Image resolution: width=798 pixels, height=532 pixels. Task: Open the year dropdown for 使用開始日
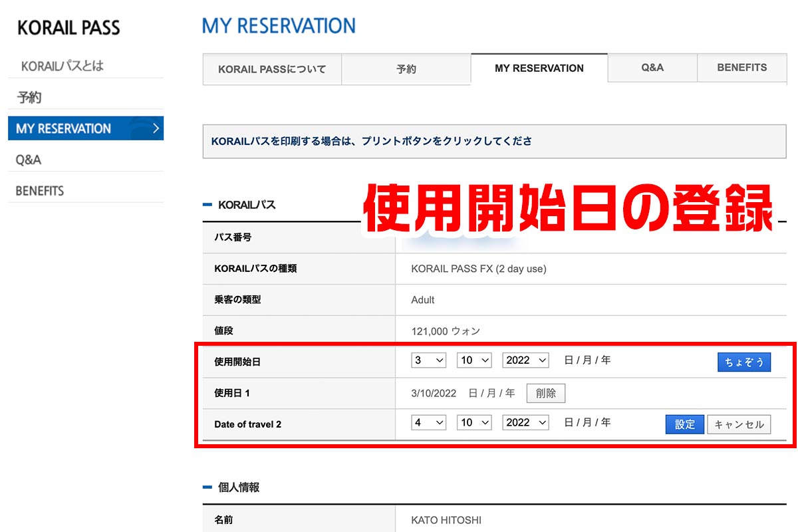(x=526, y=360)
